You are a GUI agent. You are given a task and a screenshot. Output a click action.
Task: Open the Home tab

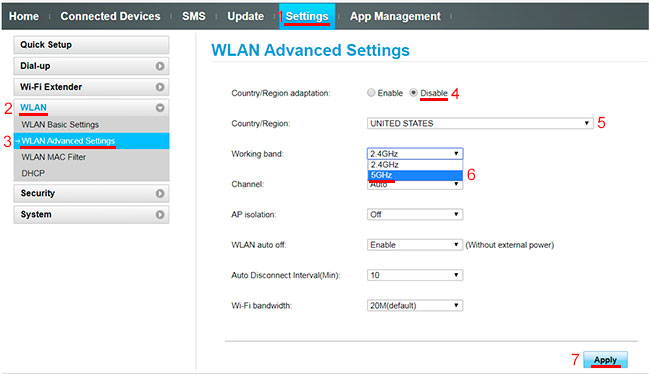click(x=24, y=16)
